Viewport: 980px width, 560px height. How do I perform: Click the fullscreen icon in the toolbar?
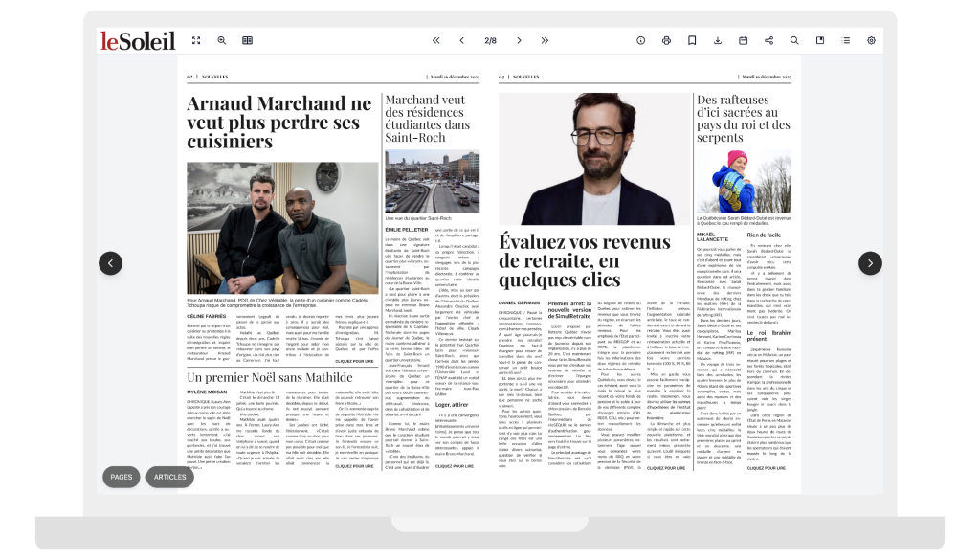[196, 41]
